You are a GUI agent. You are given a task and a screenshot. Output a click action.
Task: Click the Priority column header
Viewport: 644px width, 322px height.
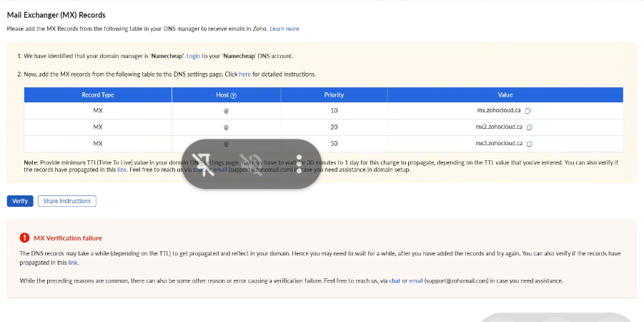tap(334, 95)
